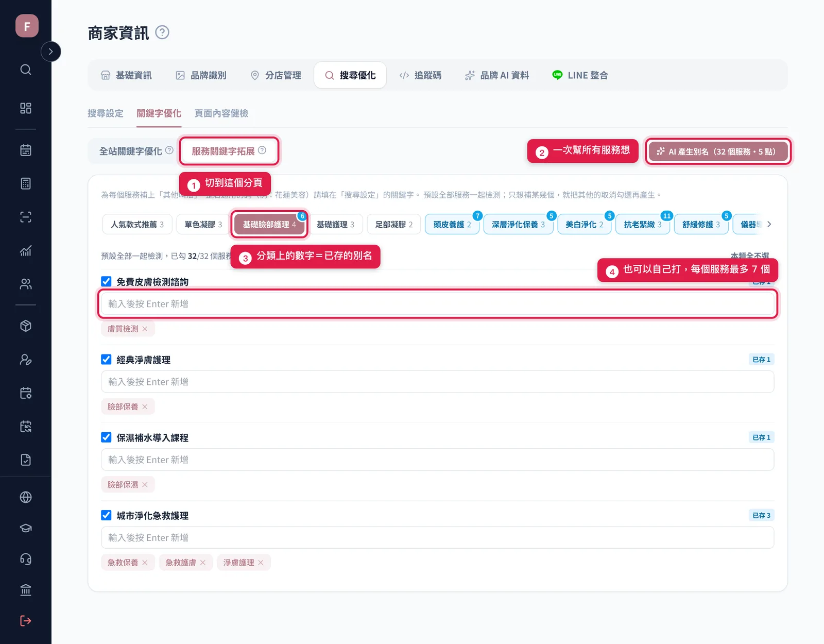Click the search icon in sidebar
The image size is (824, 644).
coord(26,70)
